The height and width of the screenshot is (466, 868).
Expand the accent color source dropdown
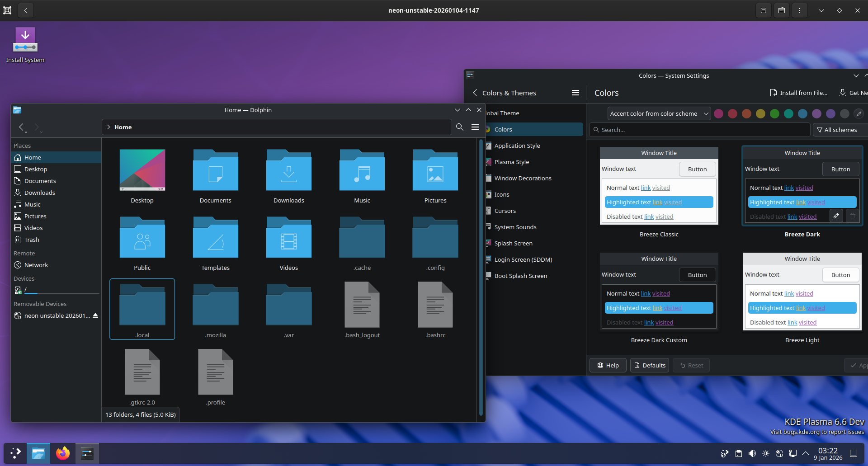659,114
